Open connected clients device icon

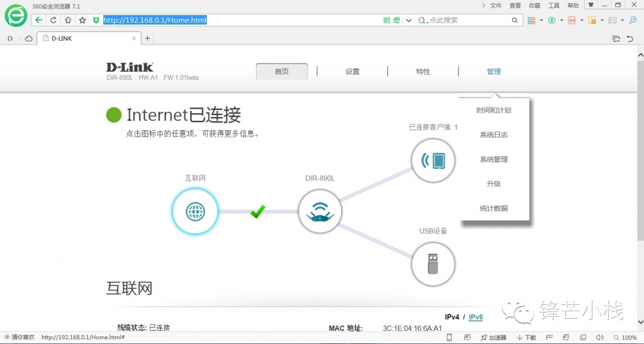pos(433,160)
